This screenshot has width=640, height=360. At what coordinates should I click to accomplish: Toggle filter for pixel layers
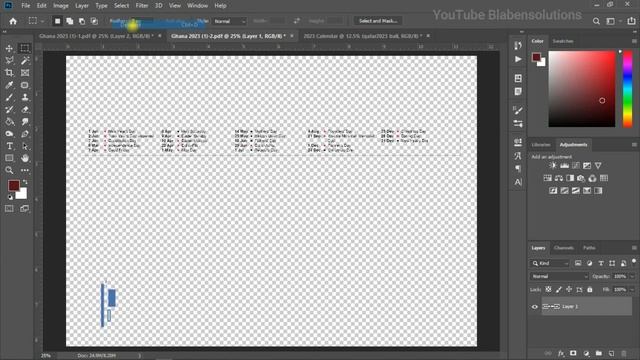click(578, 263)
